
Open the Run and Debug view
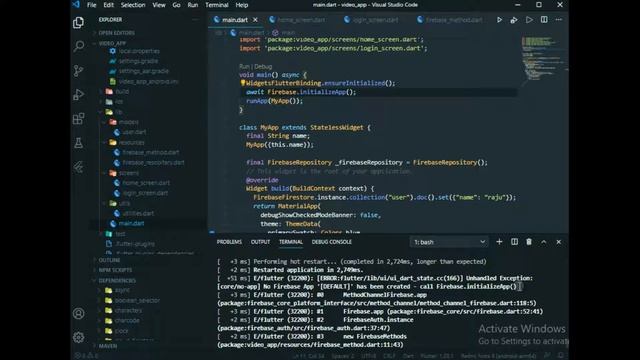78,95
